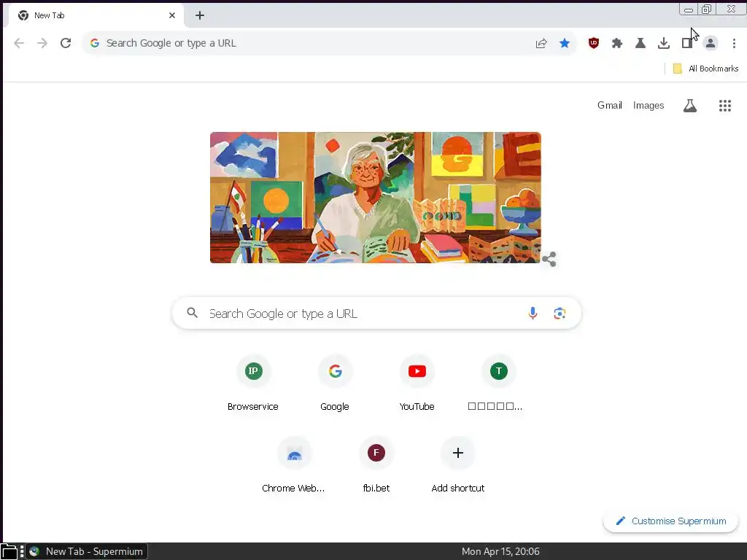Open the Gmail link

coord(609,105)
